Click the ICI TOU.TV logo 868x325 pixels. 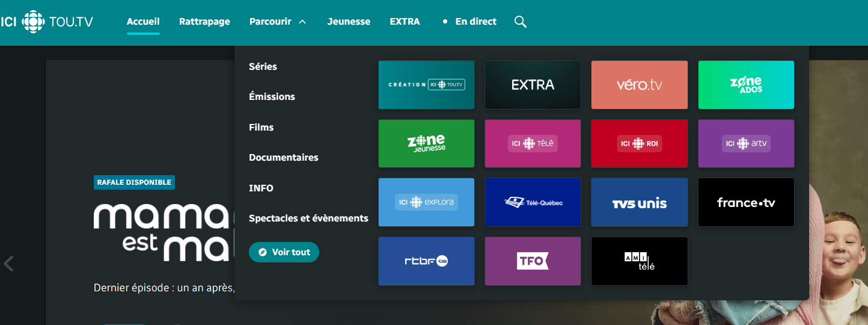pyautogui.click(x=46, y=22)
